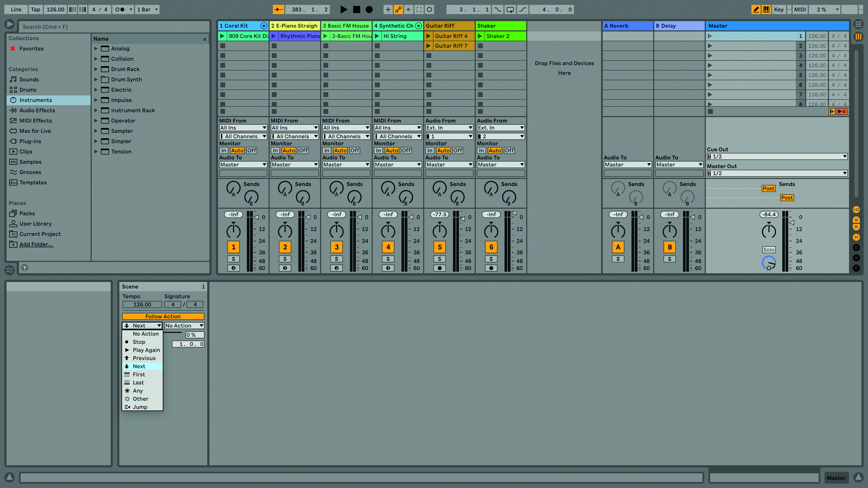The image size is (868, 488).
Task: Open Master Out 1/2 dropdown
Action: pos(777,173)
